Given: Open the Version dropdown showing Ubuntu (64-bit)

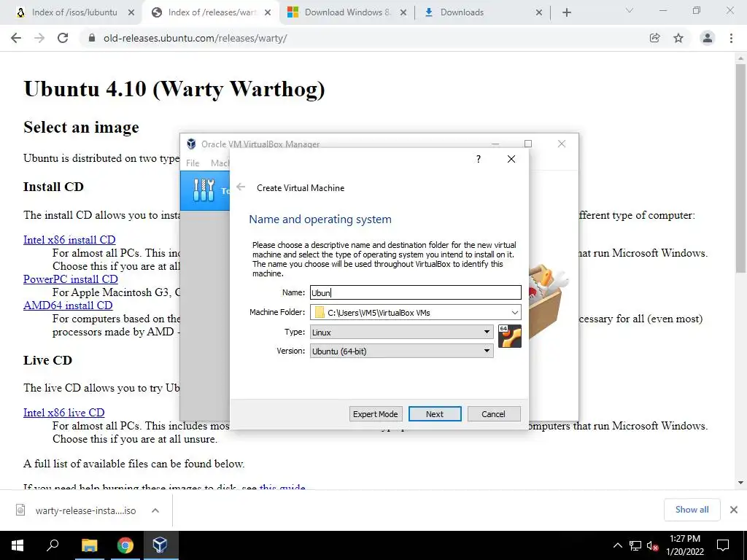Looking at the screenshot, I should tap(402, 351).
